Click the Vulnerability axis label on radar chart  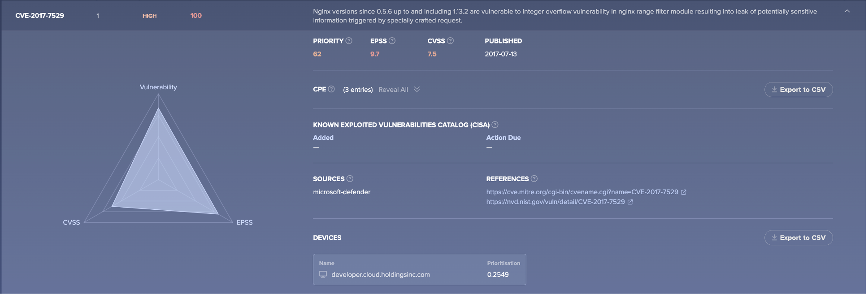point(158,87)
